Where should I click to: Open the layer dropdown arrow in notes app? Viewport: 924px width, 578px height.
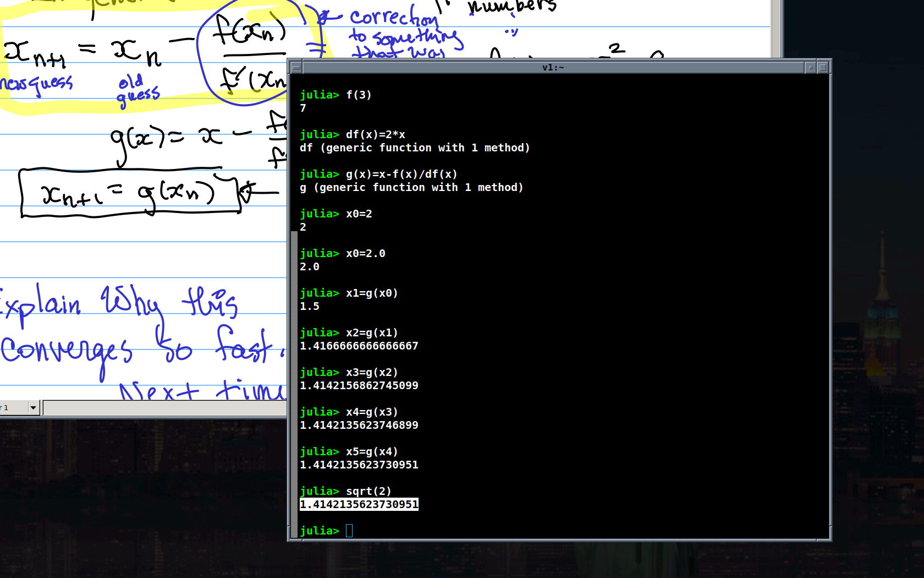pyautogui.click(x=33, y=408)
